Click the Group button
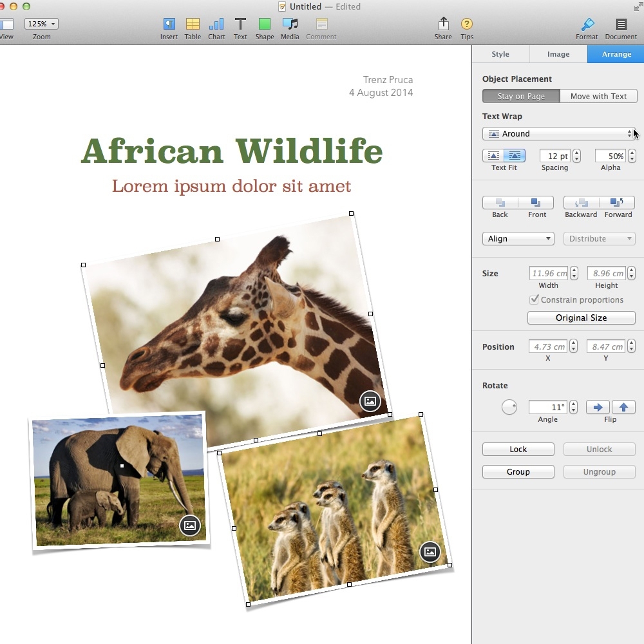The width and height of the screenshot is (644, 644). [518, 471]
